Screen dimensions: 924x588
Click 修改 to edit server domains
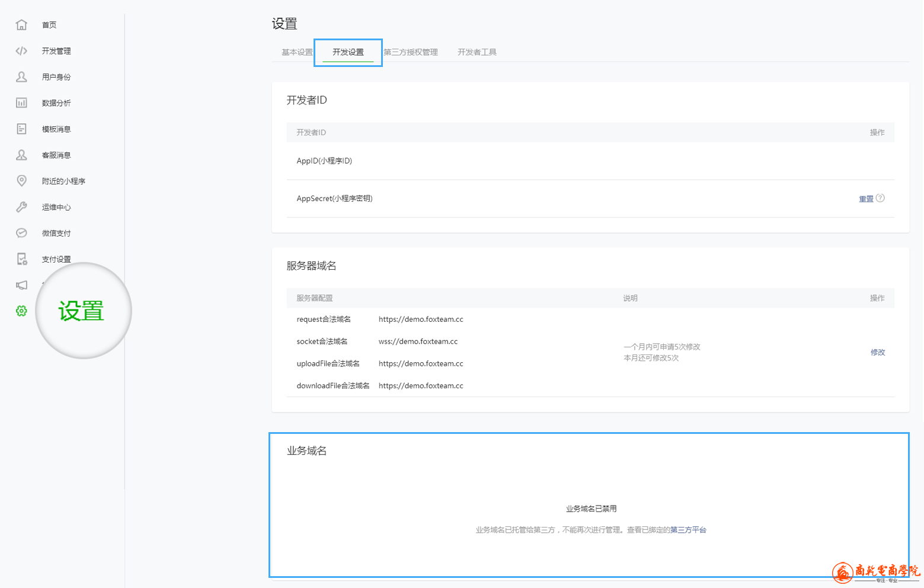coord(878,352)
